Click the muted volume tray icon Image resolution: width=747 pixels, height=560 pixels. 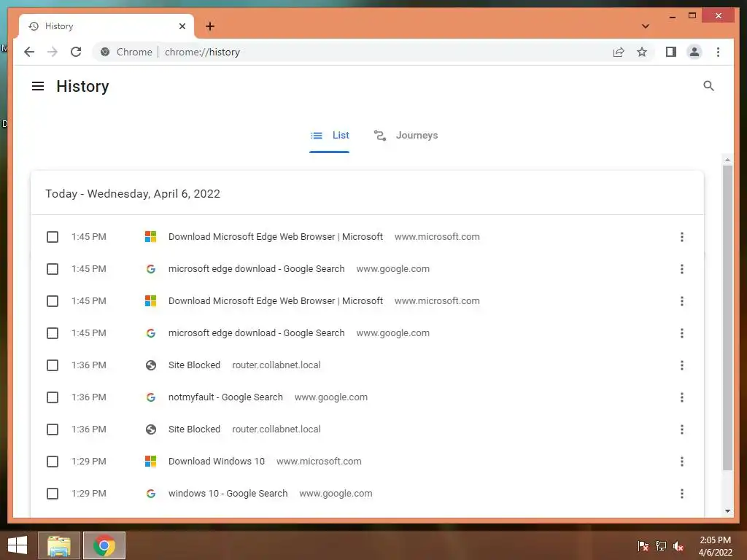678,545
